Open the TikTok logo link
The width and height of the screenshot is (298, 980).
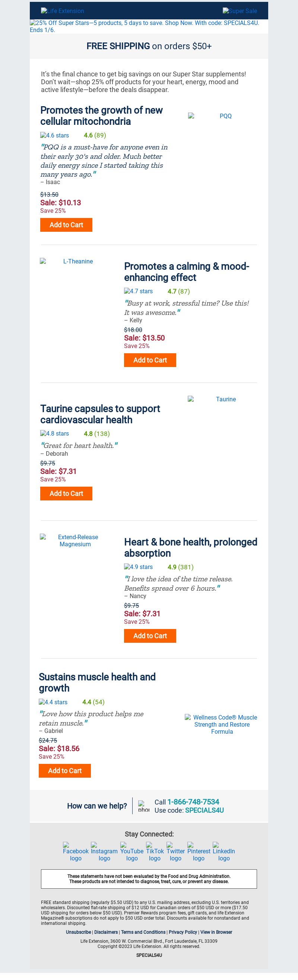[x=155, y=852]
